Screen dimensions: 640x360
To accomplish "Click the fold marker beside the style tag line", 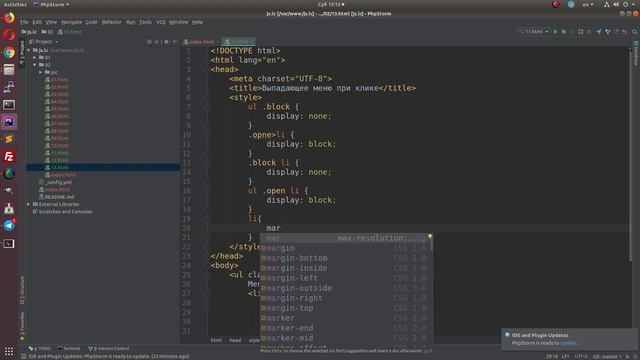I will [207, 98].
